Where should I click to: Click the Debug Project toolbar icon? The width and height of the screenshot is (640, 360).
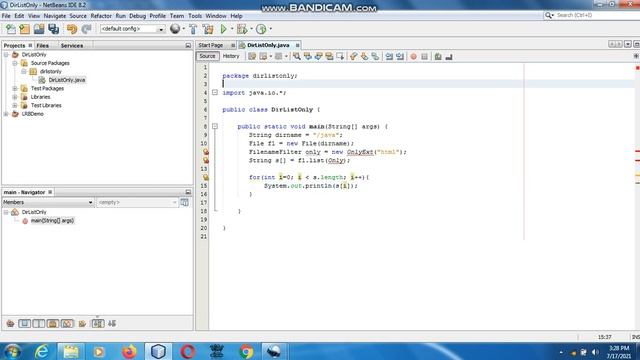pyautogui.click(x=242, y=29)
